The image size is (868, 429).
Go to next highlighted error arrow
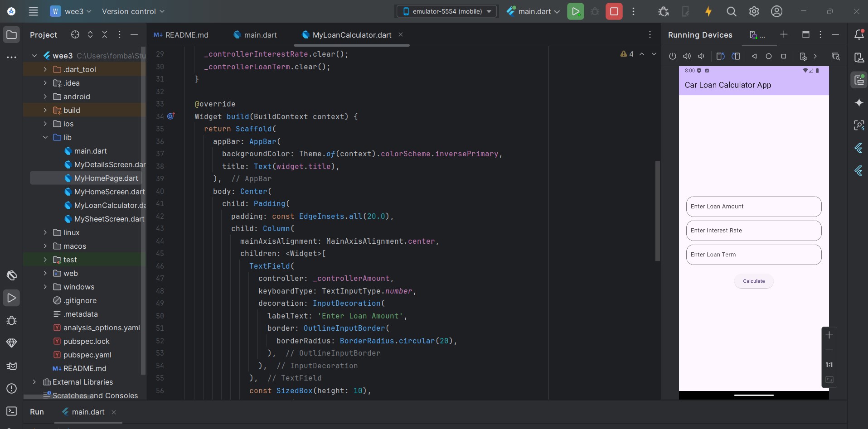click(x=654, y=54)
